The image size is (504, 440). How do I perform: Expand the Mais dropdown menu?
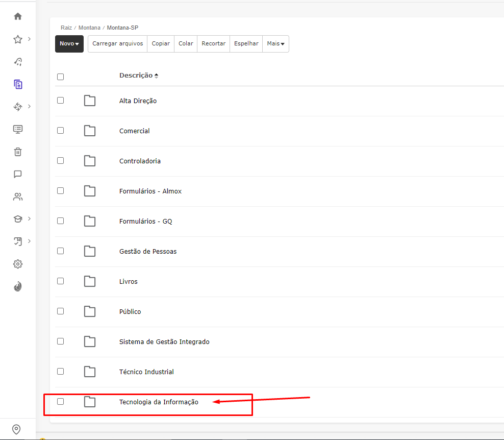click(275, 44)
